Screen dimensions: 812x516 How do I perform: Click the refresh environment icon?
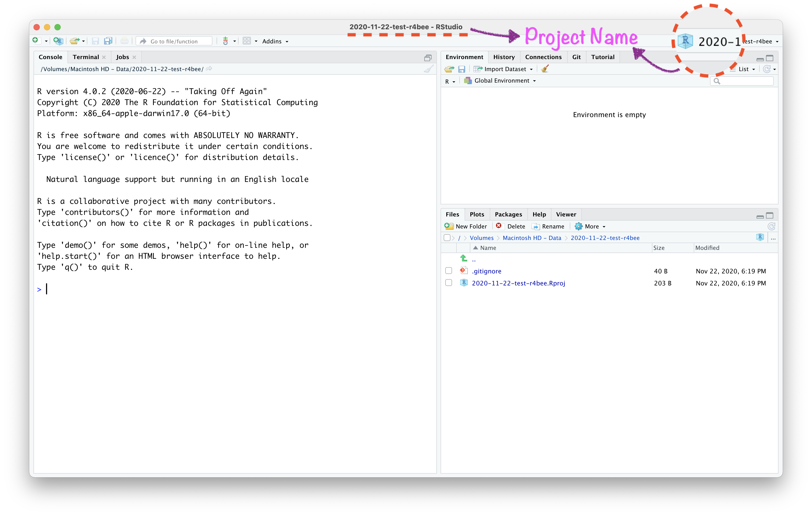tap(766, 69)
